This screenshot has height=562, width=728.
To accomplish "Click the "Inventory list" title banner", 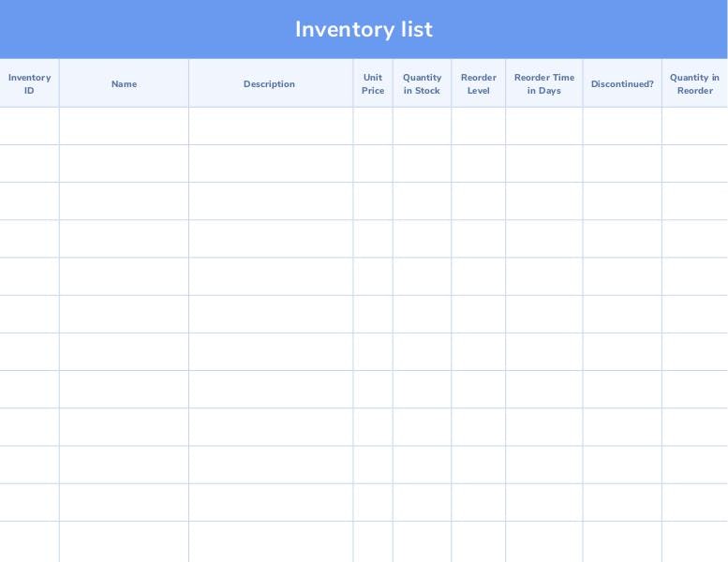I will point(364,29).
